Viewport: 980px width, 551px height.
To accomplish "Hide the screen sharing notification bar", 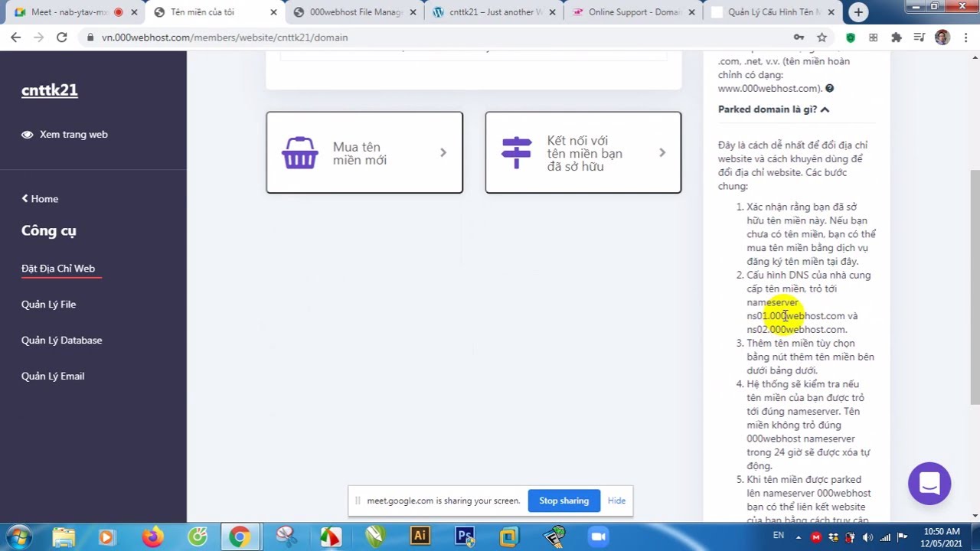I will 616,500.
